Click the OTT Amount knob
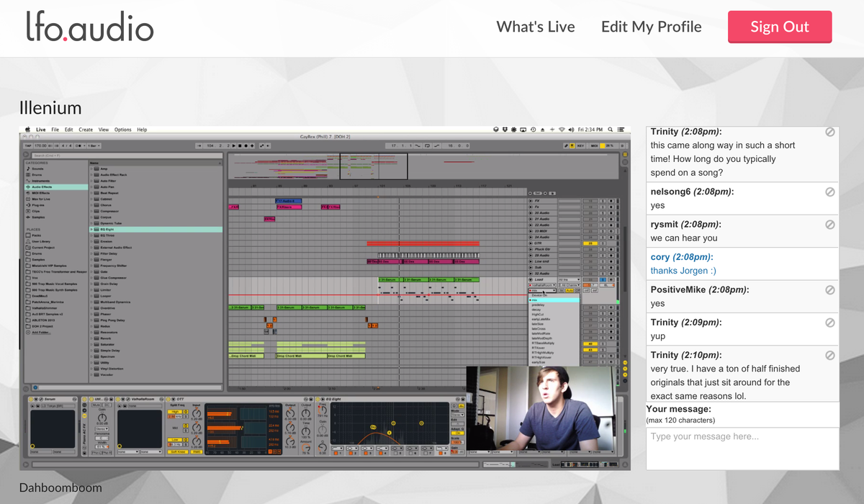864x504 pixels. pyautogui.click(x=306, y=447)
